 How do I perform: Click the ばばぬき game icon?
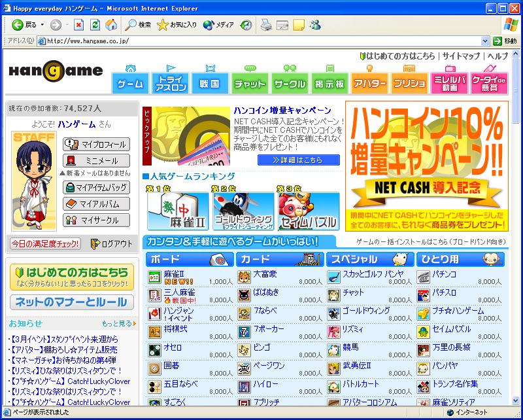click(244, 296)
